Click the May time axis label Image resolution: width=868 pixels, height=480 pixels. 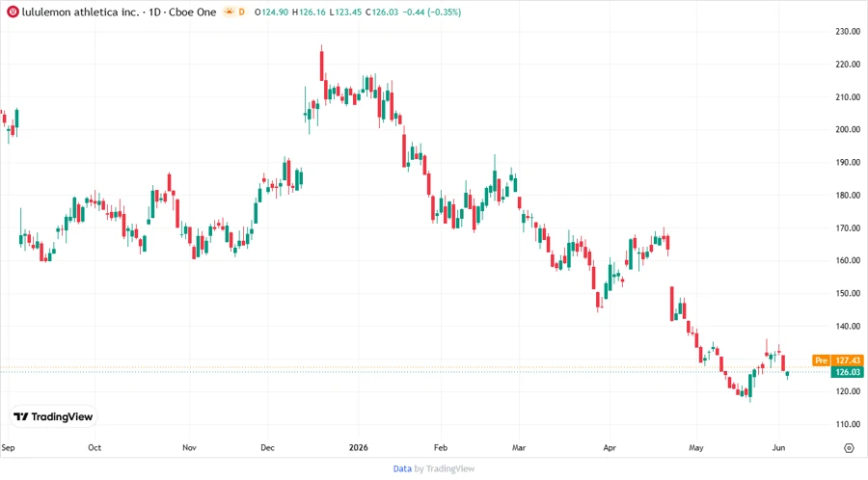[696, 448]
